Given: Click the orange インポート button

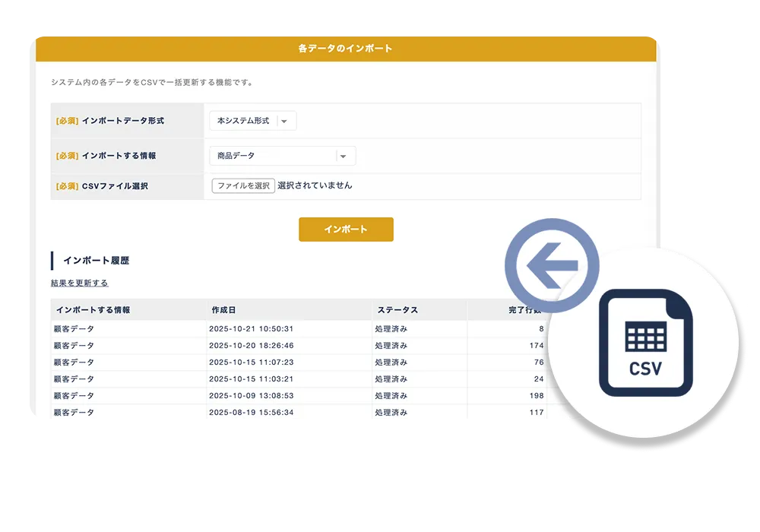Looking at the screenshot, I should point(346,230).
